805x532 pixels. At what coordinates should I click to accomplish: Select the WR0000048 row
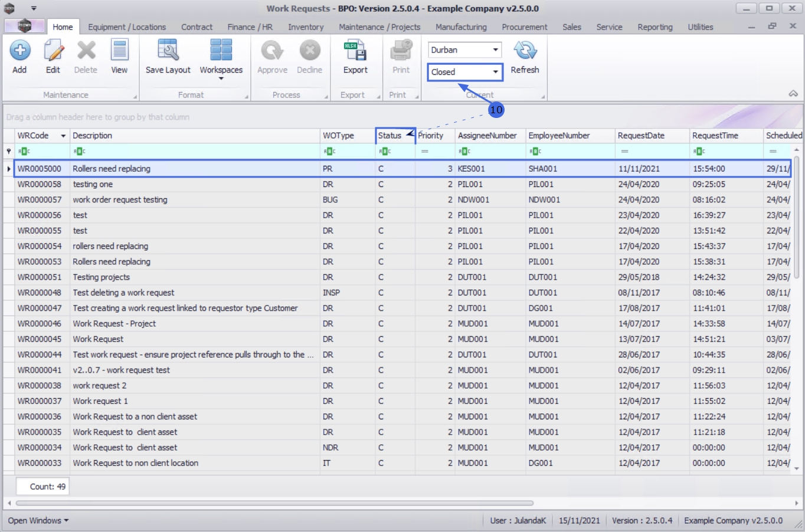(x=40, y=293)
